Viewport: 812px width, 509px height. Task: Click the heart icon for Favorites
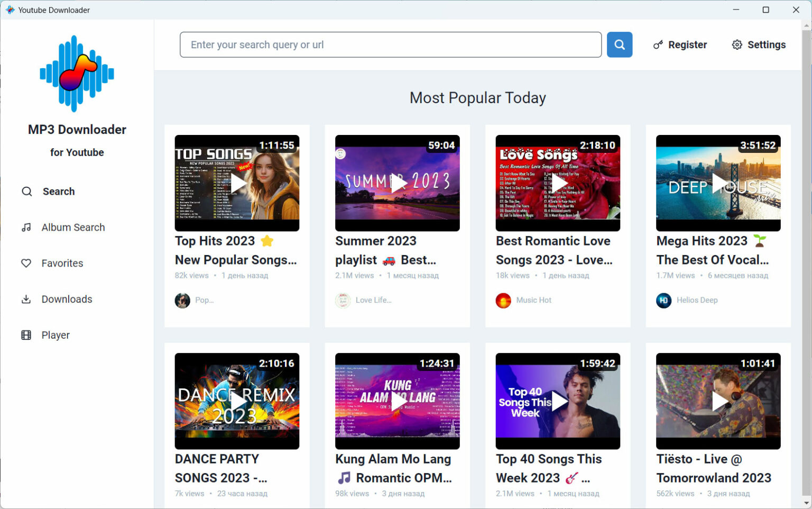point(26,263)
